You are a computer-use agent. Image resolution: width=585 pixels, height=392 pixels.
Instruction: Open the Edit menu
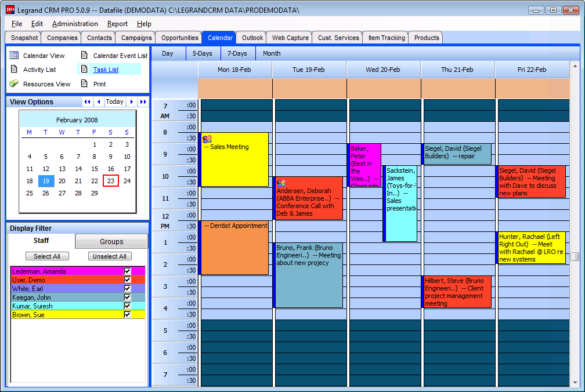point(37,24)
